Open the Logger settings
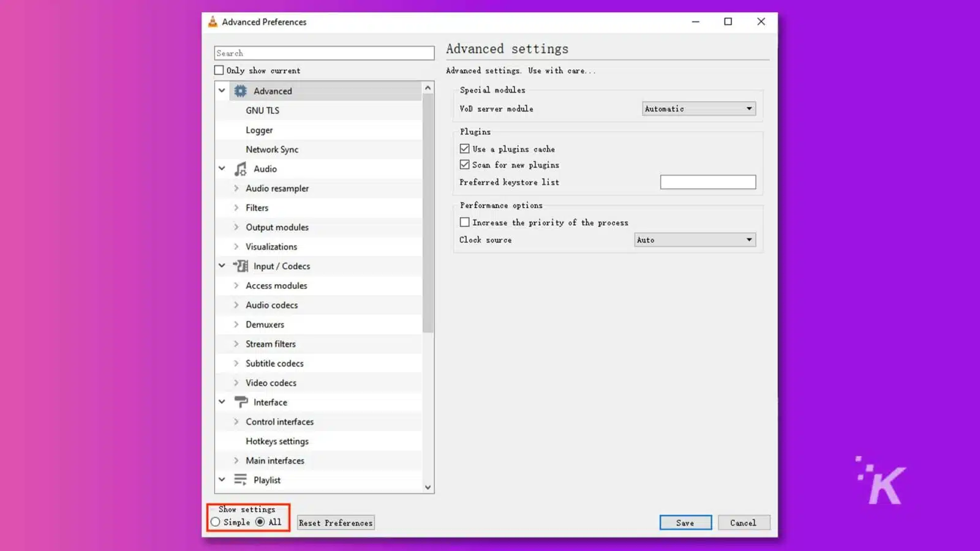Screen dimensions: 980x551 click(259, 130)
